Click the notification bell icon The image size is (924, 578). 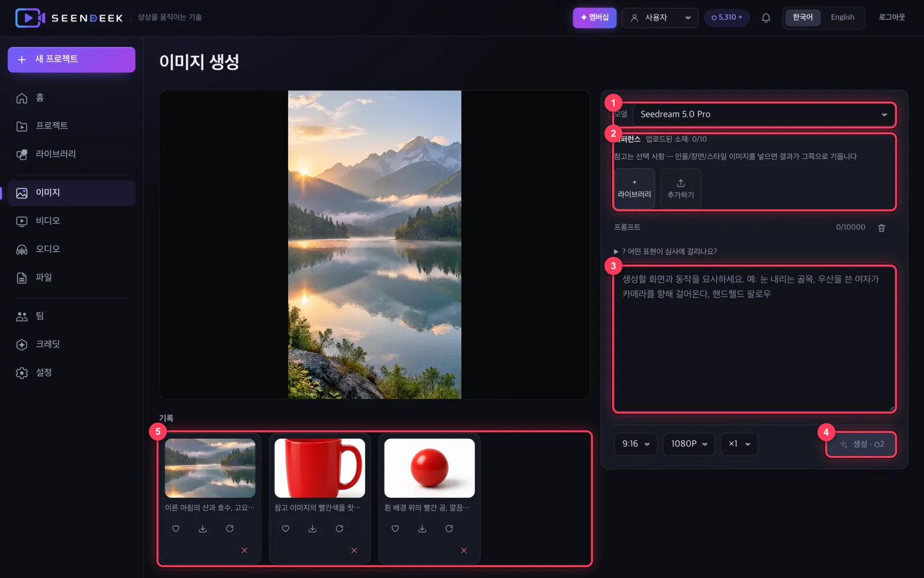pyautogui.click(x=766, y=18)
